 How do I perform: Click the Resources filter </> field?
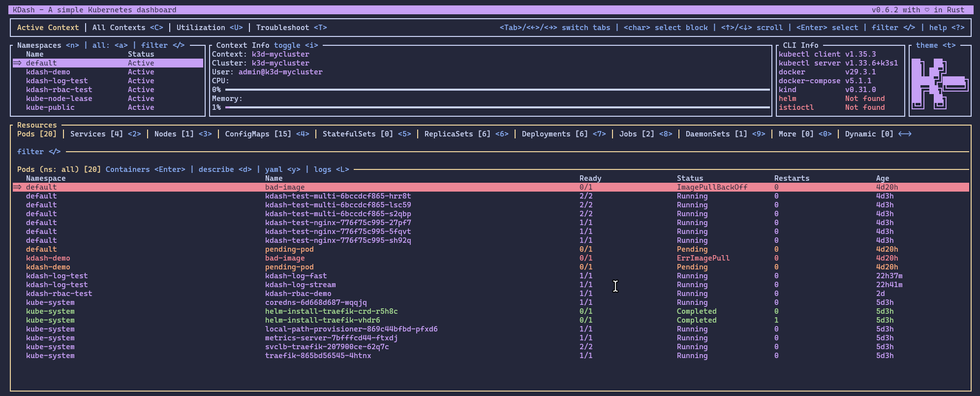[x=39, y=152]
